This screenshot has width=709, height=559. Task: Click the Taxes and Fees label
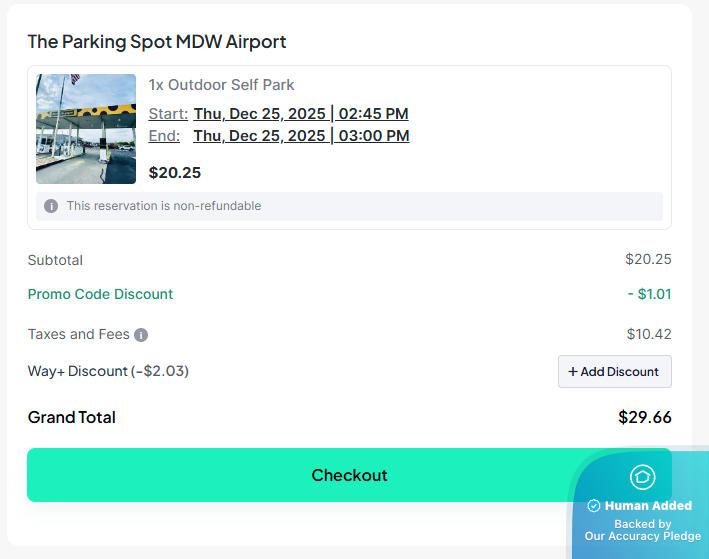[x=79, y=335]
